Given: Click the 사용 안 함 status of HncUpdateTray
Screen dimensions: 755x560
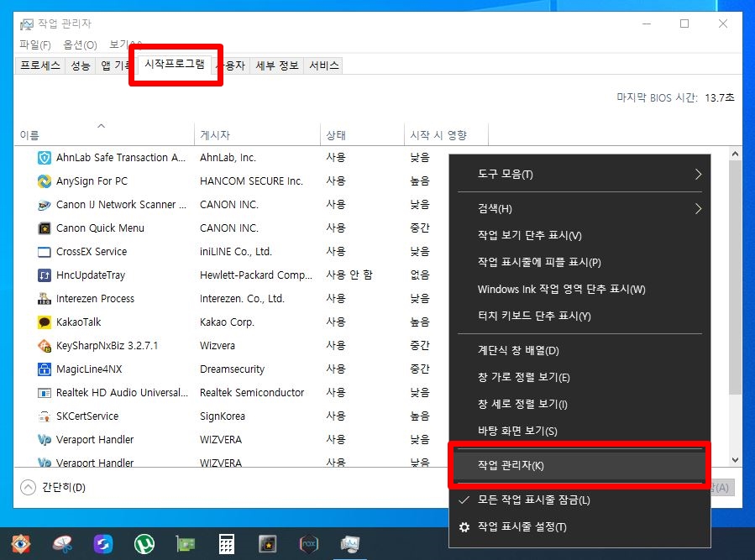Looking at the screenshot, I should (x=349, y=275).
